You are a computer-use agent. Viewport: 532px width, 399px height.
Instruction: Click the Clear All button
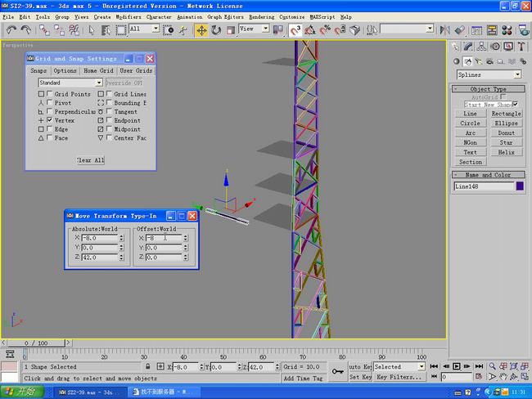click(91, 160)
